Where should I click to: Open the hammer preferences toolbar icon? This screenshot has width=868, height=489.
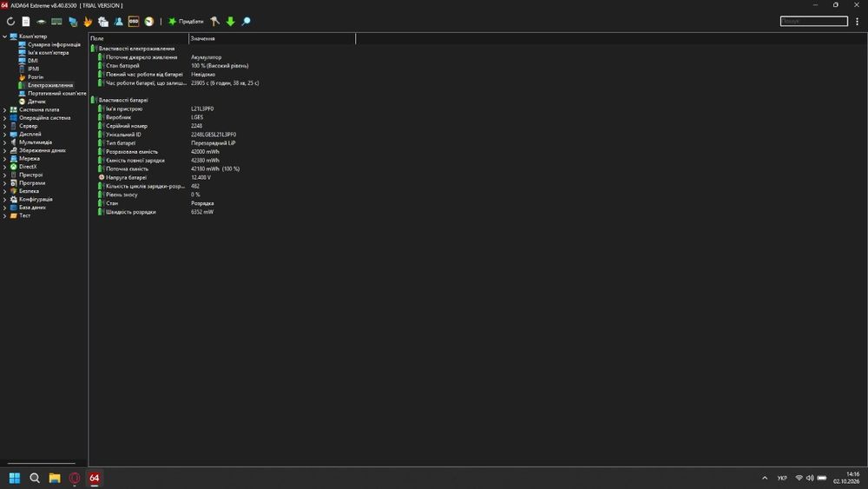coord(214,22)
